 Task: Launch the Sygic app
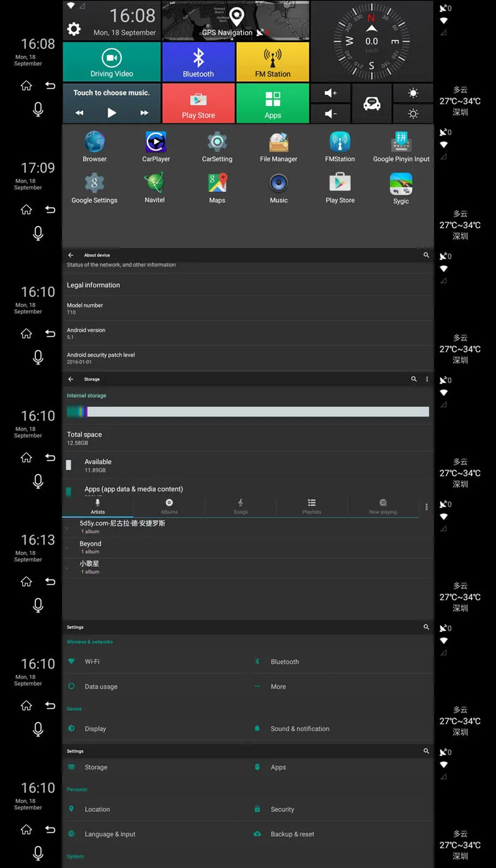point(401,188)
